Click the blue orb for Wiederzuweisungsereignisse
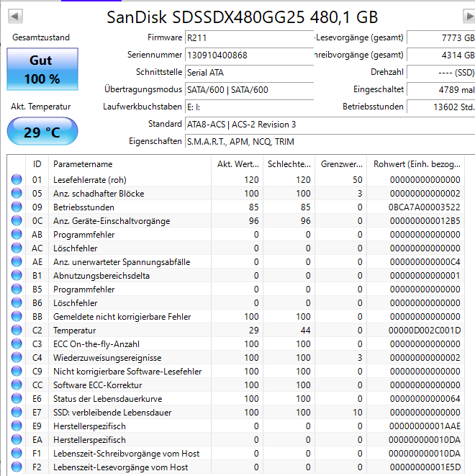This screenshot has height=476, width=475. click(17, 358)
